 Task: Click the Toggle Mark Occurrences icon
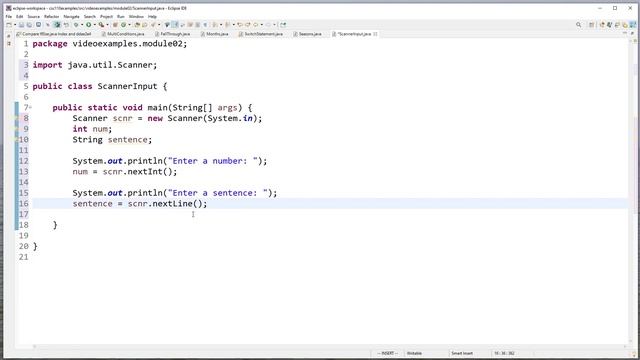pyautogui.click(x=175, y=25)
